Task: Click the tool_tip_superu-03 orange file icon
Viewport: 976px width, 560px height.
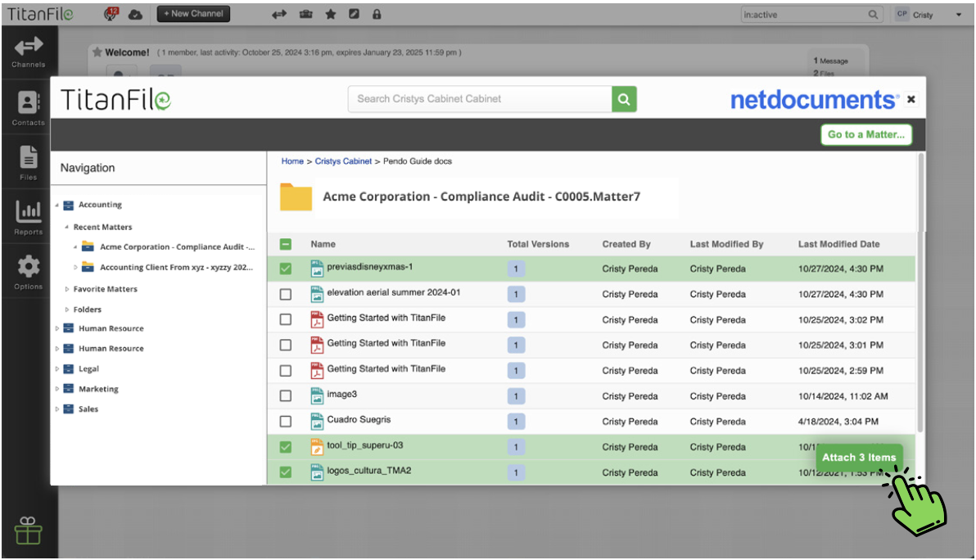Action: 317,447
